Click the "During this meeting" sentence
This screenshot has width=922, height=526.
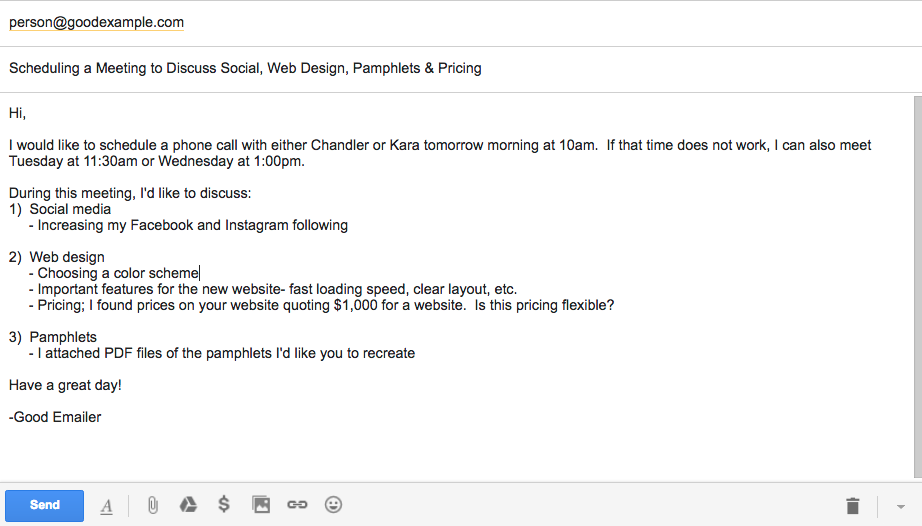130,193
